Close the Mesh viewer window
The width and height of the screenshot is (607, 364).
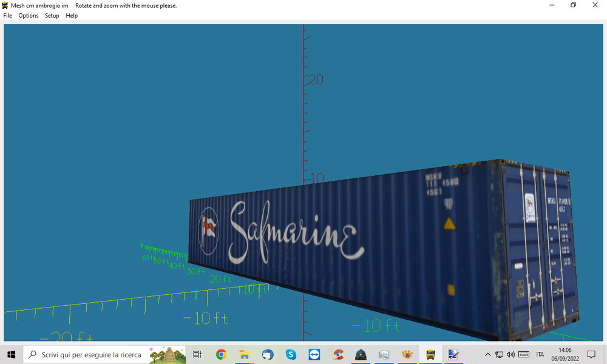(x=595, y=5)
